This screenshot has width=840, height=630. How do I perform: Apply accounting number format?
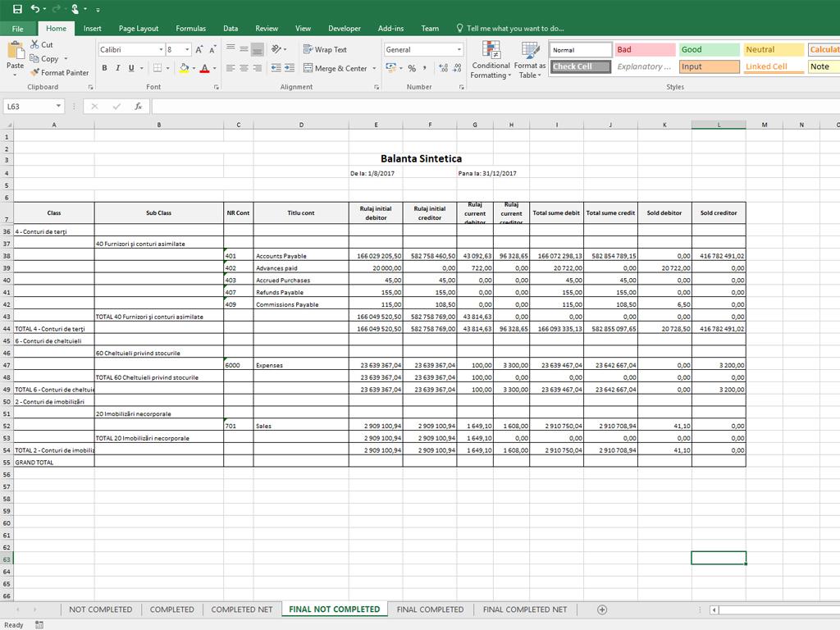(x=390, y=68)
